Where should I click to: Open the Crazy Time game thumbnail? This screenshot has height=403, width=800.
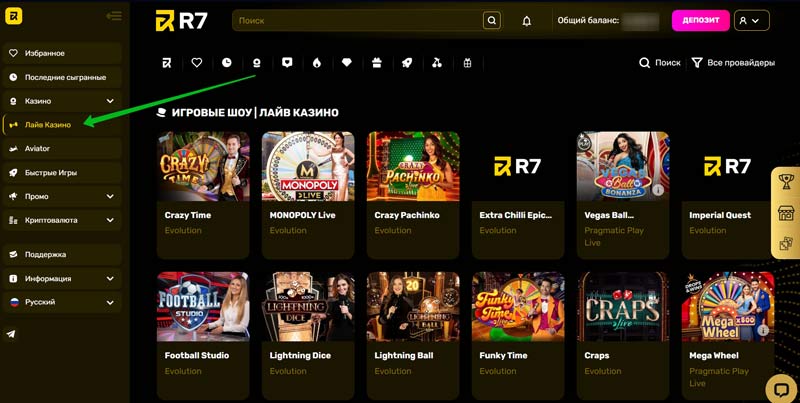pos(203,166)
